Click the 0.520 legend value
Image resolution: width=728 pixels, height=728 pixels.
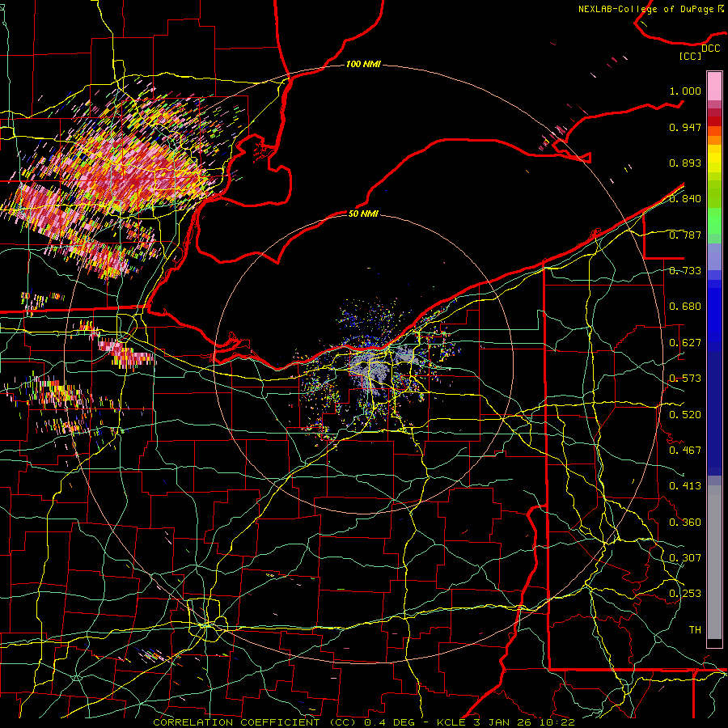685,415
